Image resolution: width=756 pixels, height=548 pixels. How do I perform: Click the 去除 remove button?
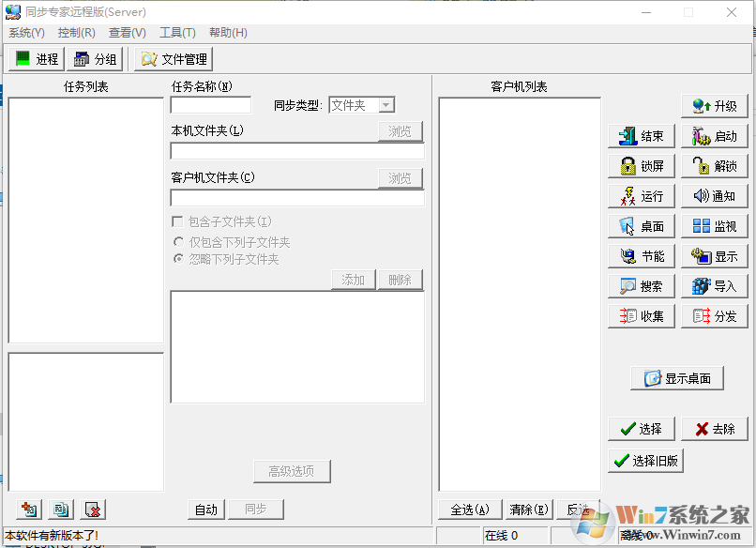[x=715, y=429]
